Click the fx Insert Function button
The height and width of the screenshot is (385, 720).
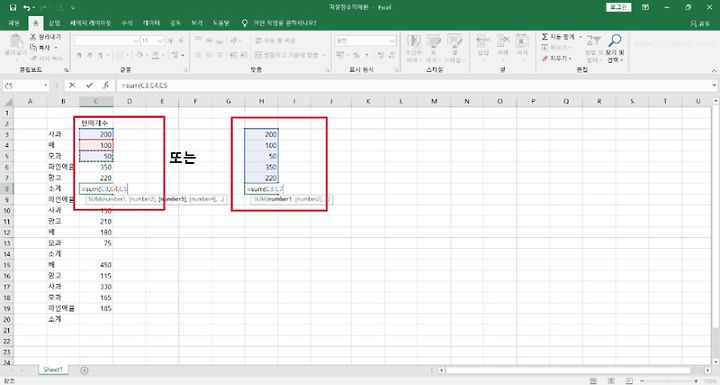pos(106,85)
